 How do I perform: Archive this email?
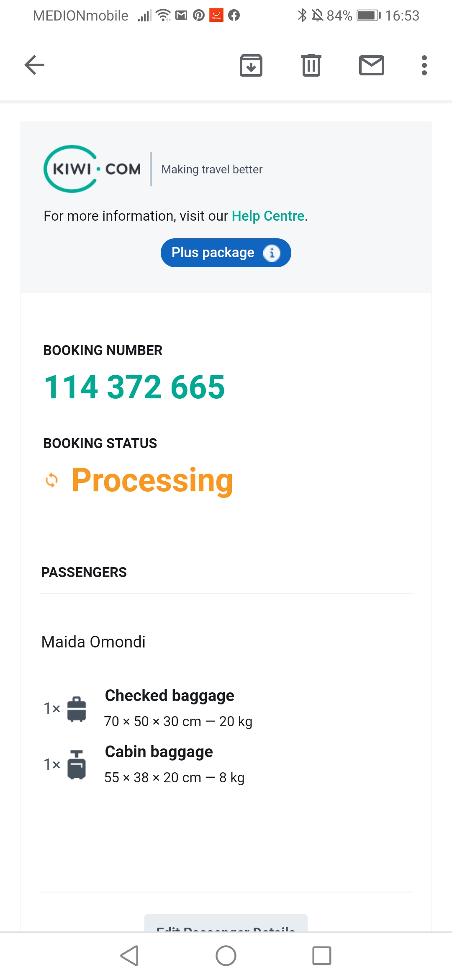click(251, 65)
